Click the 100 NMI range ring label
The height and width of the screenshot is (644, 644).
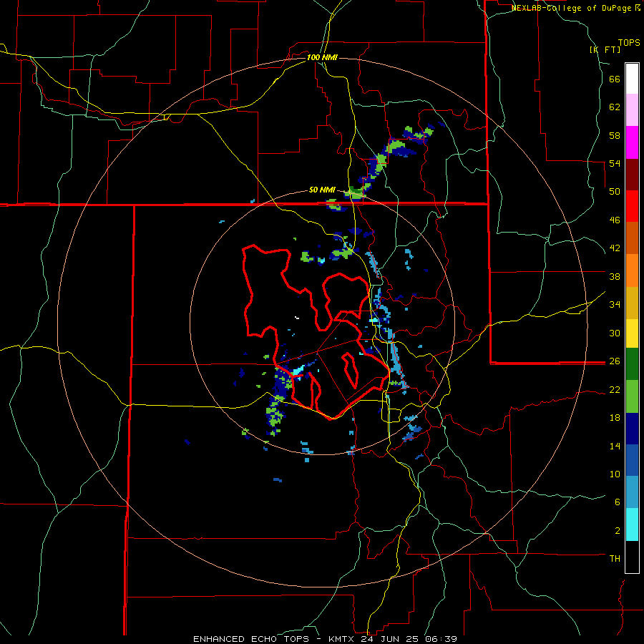click(322, 57)
